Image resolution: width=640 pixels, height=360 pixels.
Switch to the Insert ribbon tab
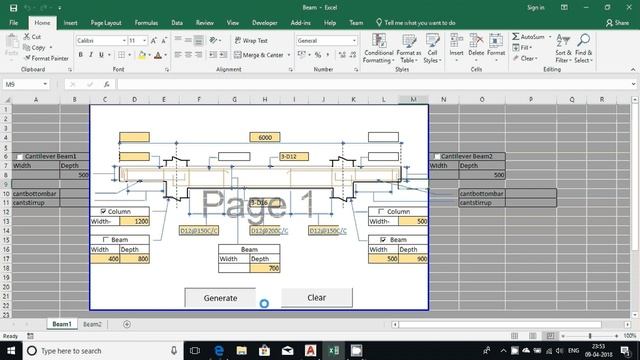[71, 23]
